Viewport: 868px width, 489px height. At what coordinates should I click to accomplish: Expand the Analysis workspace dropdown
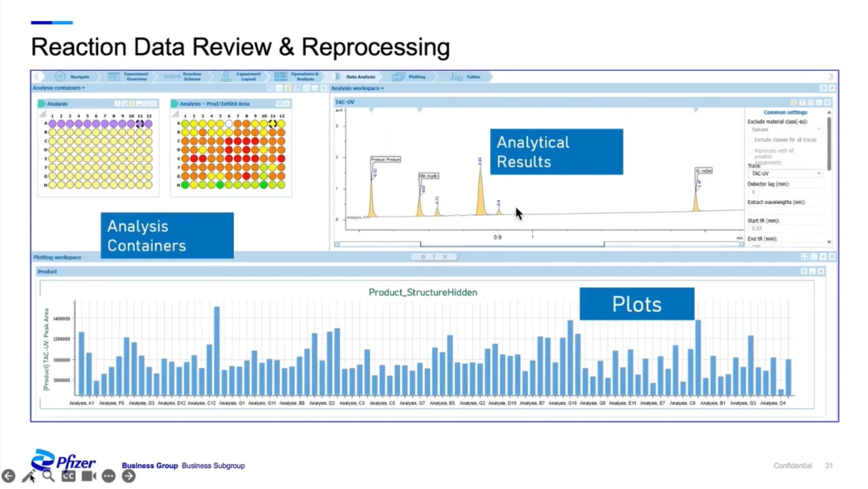[358, 88]
